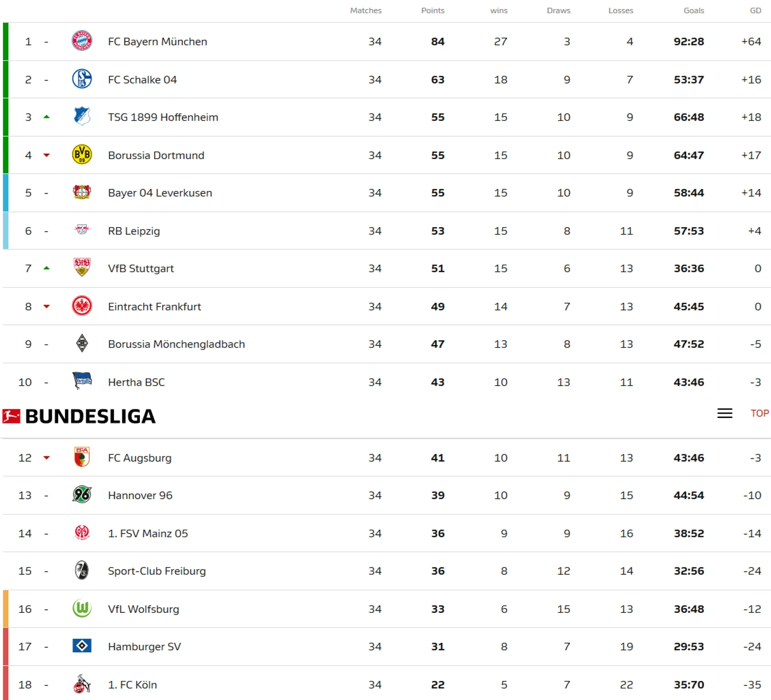This screenshot has height=700, width=771.
Task: Click the Borussia Dortmund BVB badge
Action: tap(82, 155)
